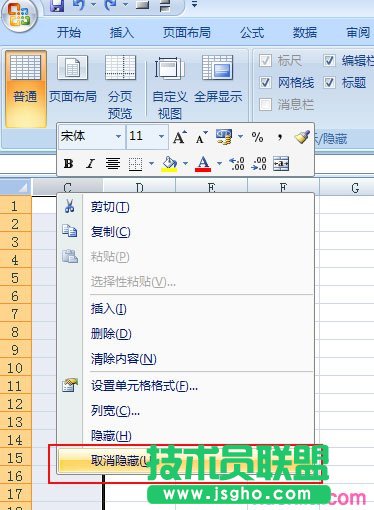Toggle bold on the mini toolbar

pyautogui.click(x=68, y=164)
